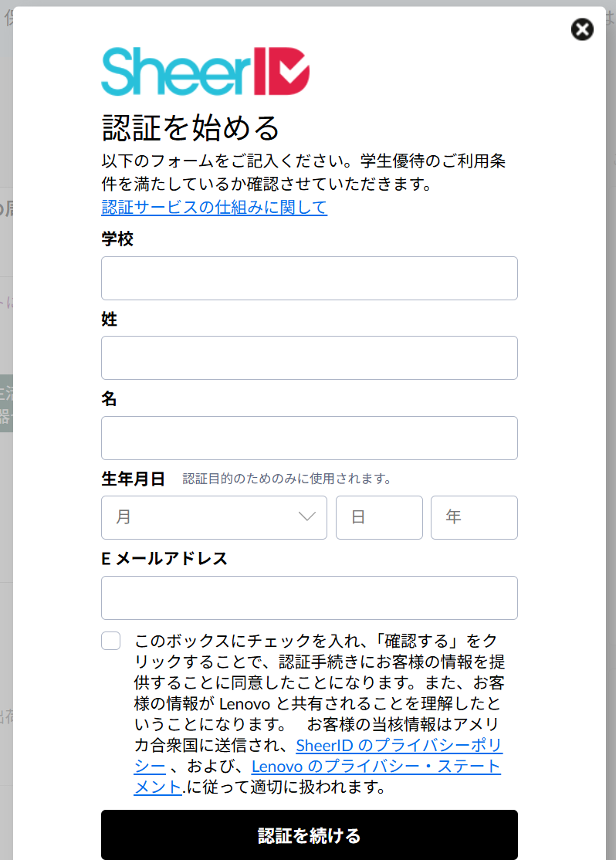Tick the consent agreement checkbox

click(111, 641)
